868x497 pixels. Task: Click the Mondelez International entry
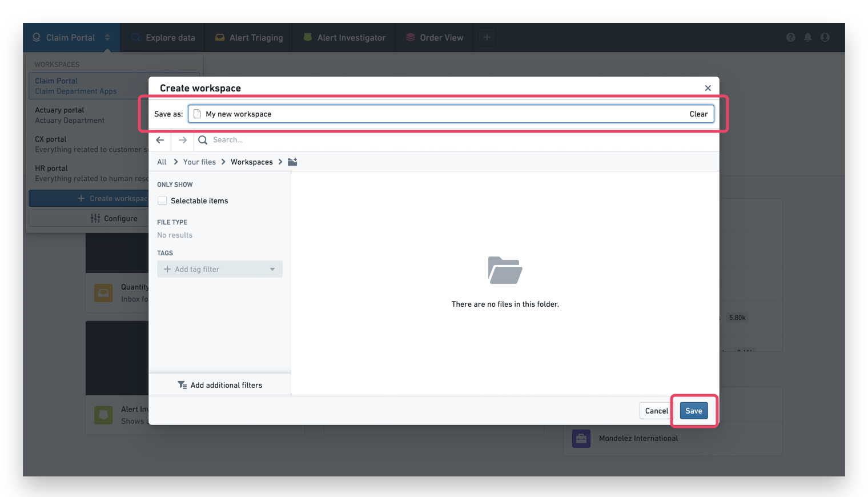pos(673,438)
